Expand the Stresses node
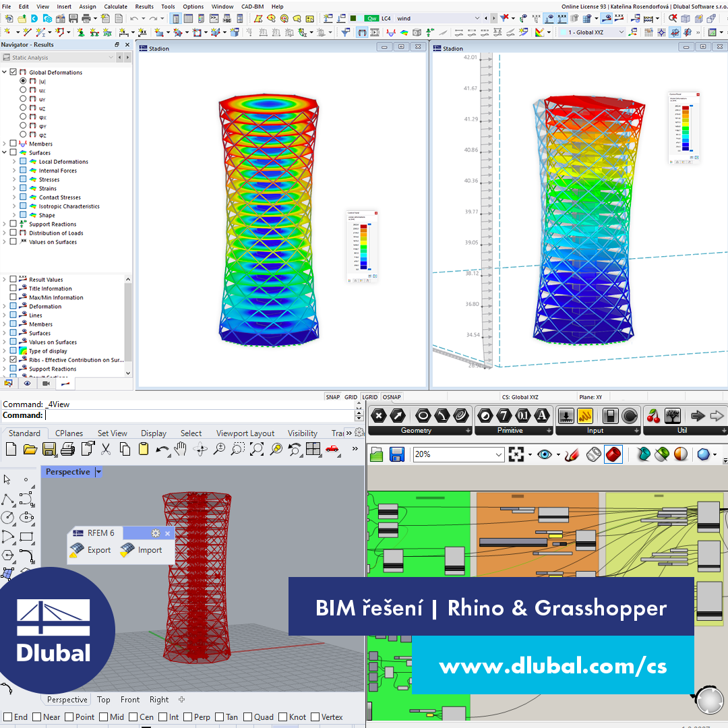This screenshot has width=728, height=728. (x=13, y=179)
